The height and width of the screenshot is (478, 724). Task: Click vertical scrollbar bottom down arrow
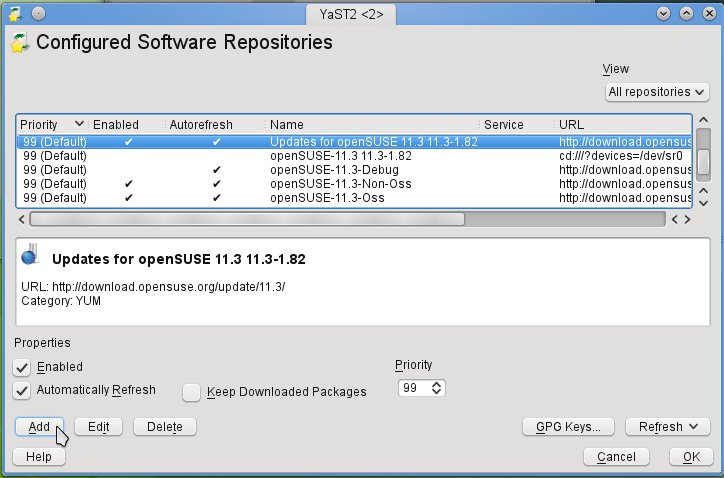(x=703, y=203)
